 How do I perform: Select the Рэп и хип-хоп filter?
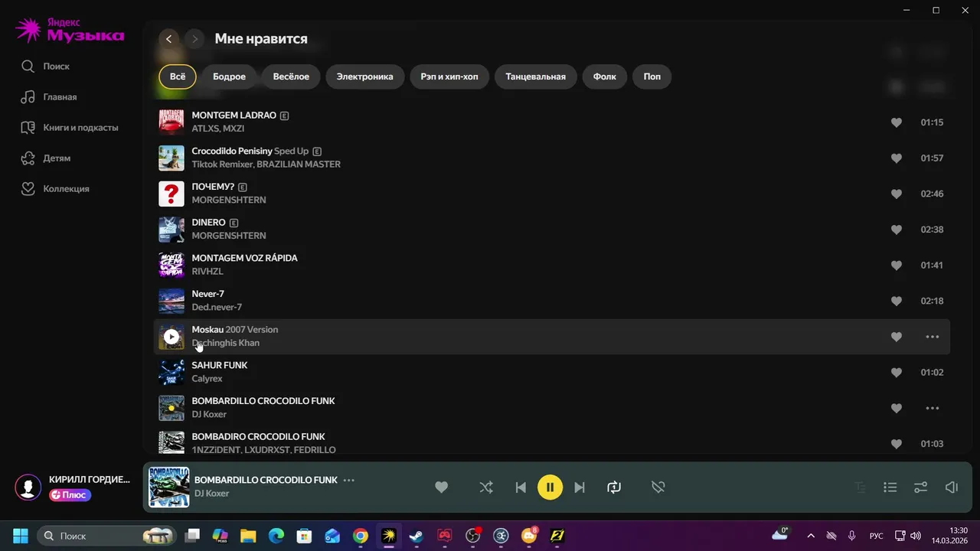449,77
